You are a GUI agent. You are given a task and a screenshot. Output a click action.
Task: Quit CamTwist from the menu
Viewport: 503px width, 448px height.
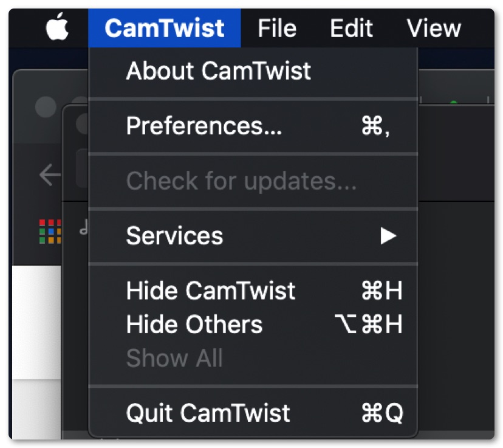(208, 413)
